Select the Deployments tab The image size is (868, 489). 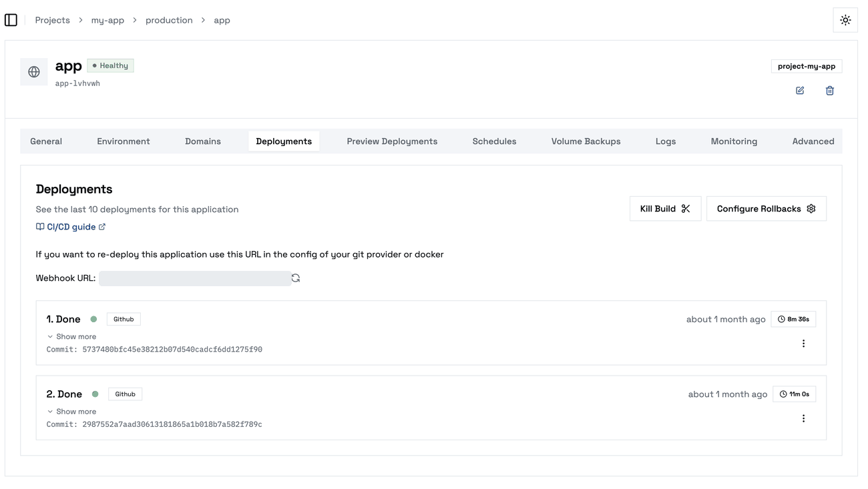tap(284, 141)
